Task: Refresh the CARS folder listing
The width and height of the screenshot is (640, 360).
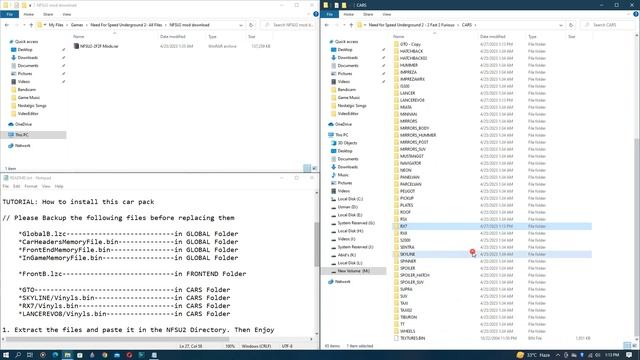Action: pos(571,25)
